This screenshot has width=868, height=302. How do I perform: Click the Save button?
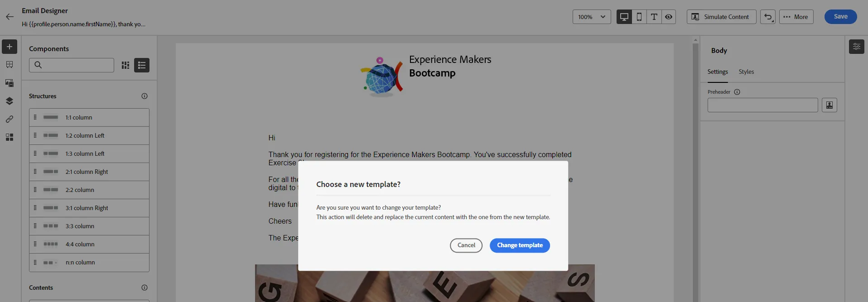click(x=841, y=17)
